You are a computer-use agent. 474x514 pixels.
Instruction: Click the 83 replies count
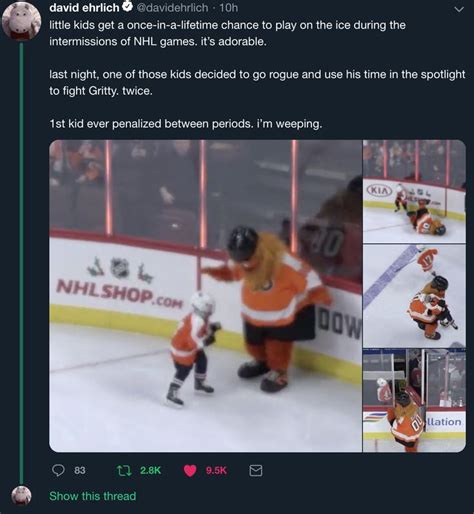(x=80, y=470)
